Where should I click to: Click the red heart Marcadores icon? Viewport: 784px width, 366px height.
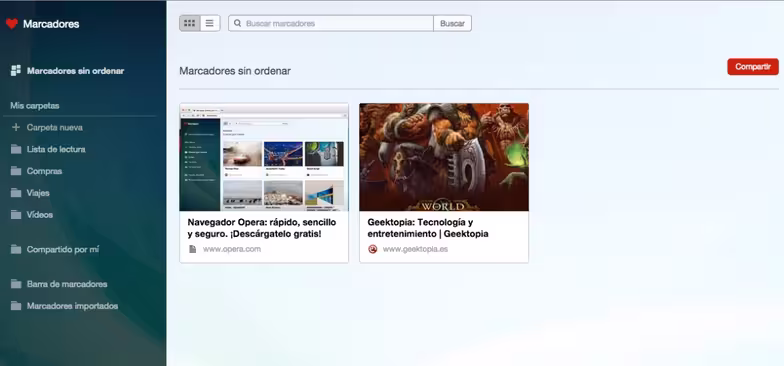tap(12, 24)
